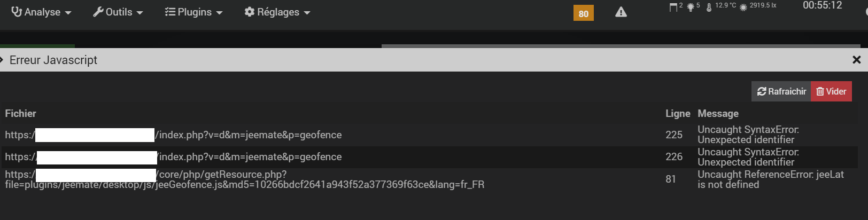The width and height of the screenshot is (868, 220).
Task: Click the orange 80 notification badge
Action: (x=583, y=13)
